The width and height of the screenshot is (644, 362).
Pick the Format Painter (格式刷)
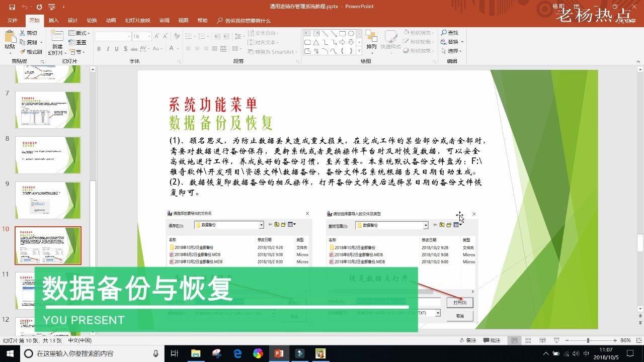(31, 52)
